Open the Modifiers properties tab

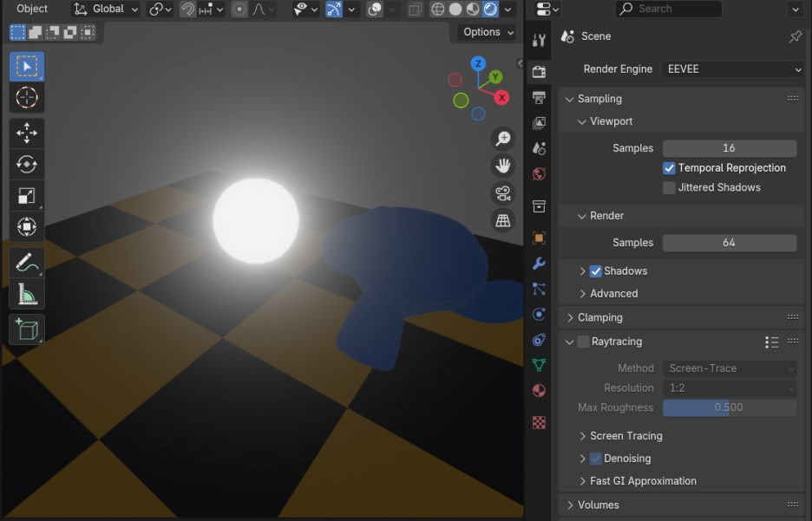click(x=539, y=264)
